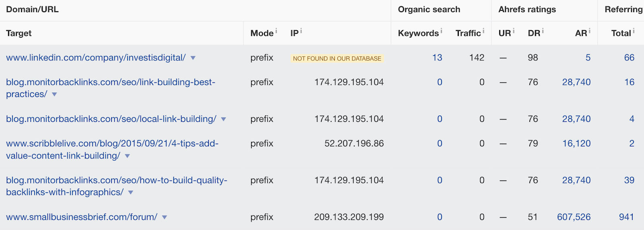The height and width of the screenshot is (230, 644).
Task: Open dropdown arrow for local-link-building URL
Action: [x=224, y=119]
